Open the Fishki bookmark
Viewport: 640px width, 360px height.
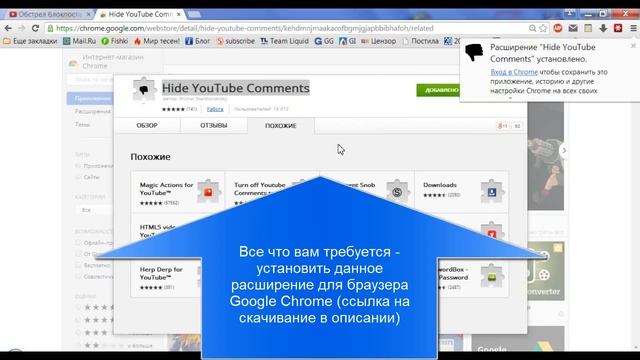point(115,41)
